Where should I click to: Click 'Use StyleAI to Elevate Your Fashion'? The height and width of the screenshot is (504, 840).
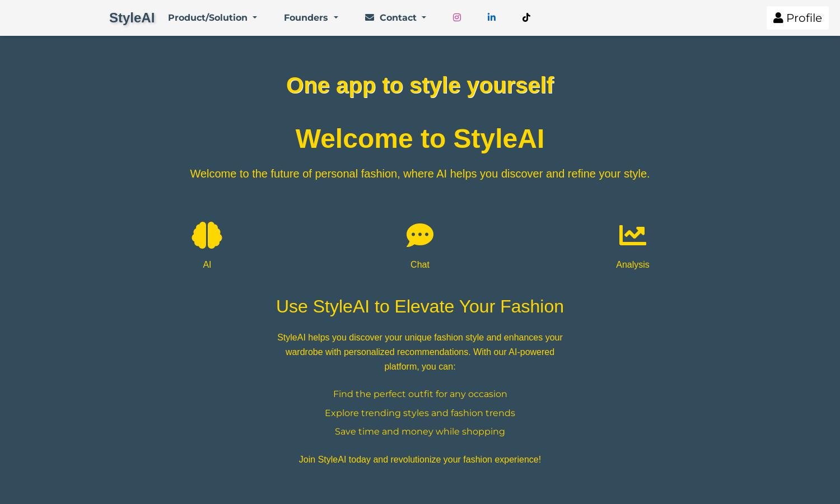pos(420,306)
